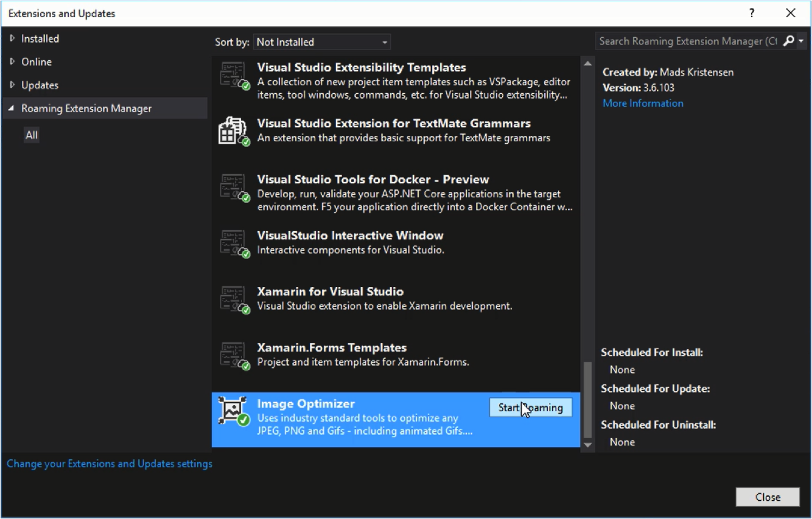Image resolution: width=812 pixels, height=519 pixels.
Task: Click Created by: Mads Kristensen text
Action: [x=668, y=72]
